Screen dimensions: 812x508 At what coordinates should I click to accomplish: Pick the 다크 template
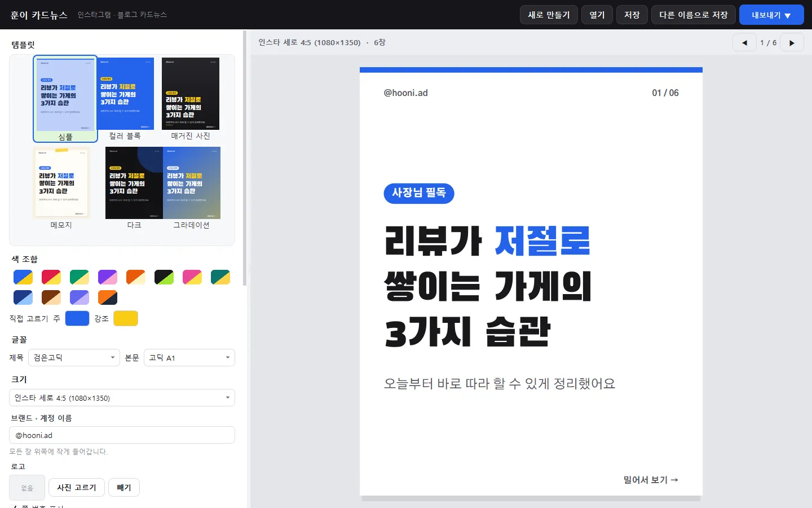(x=134, y=188)
